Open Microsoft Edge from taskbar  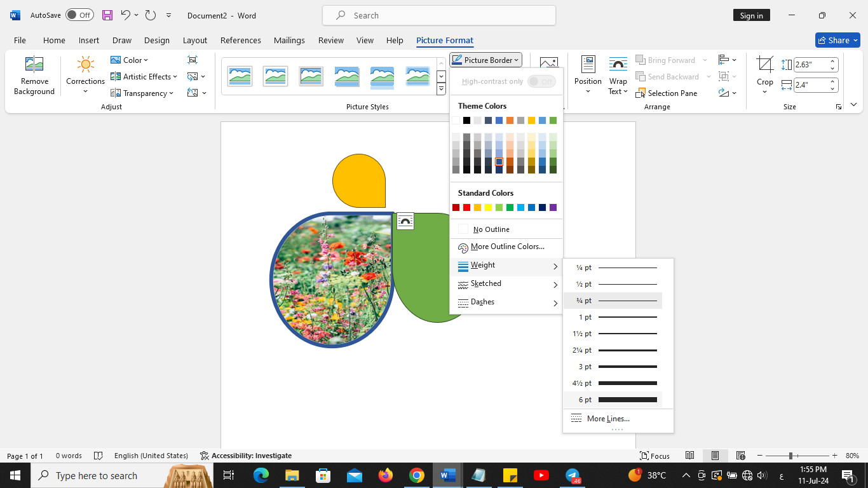[x=261, y=475]
